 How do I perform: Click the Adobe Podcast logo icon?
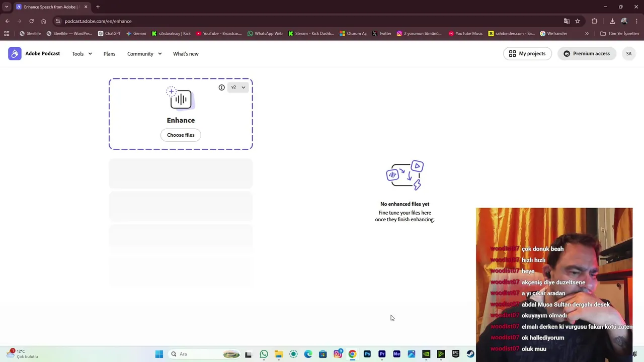(x=15, y=54)
